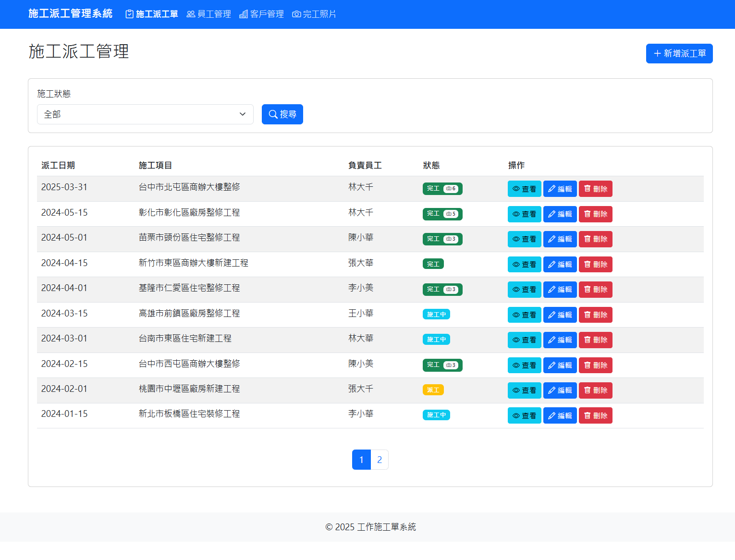Screen dimensions: 735x560
Task: Click the building icon beside 客戶管理
Action: (x=243, y=14)
